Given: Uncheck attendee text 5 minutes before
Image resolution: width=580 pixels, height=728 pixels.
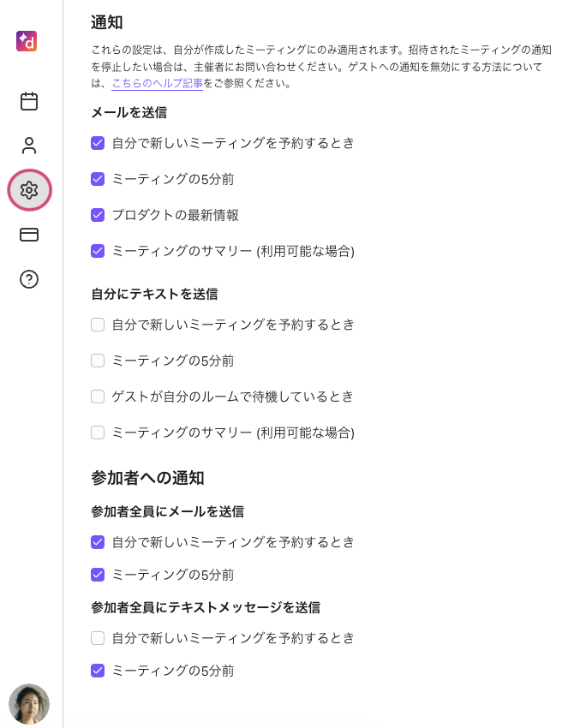Looking at the screenshot, I should 98,671.
